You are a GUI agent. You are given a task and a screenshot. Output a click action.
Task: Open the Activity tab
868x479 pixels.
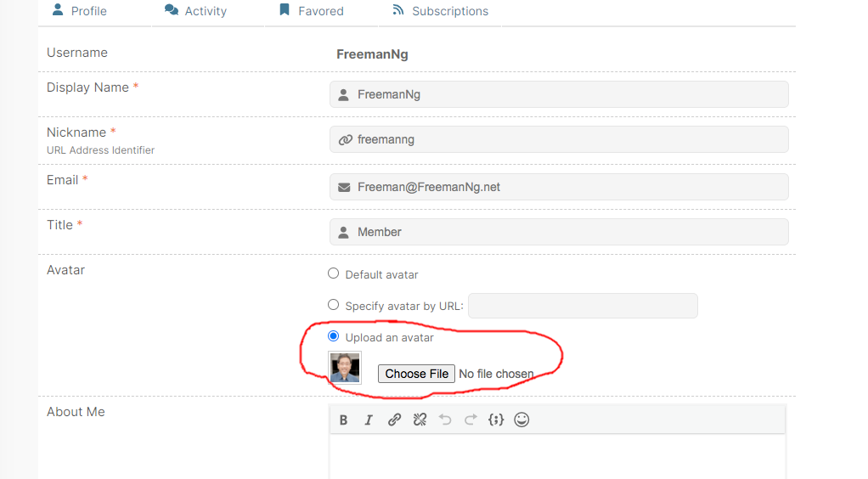tap(196, 11)
